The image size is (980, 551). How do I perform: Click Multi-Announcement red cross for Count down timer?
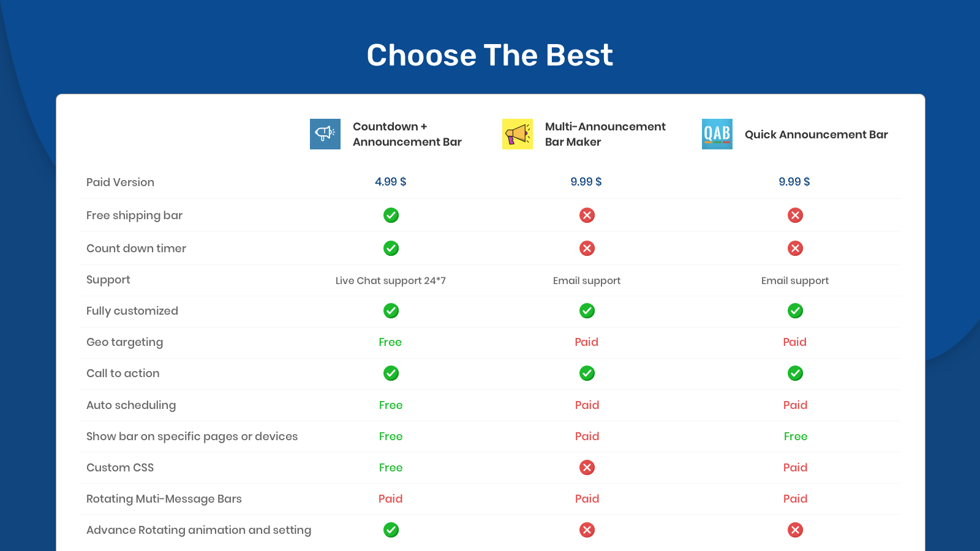(587, 249)
